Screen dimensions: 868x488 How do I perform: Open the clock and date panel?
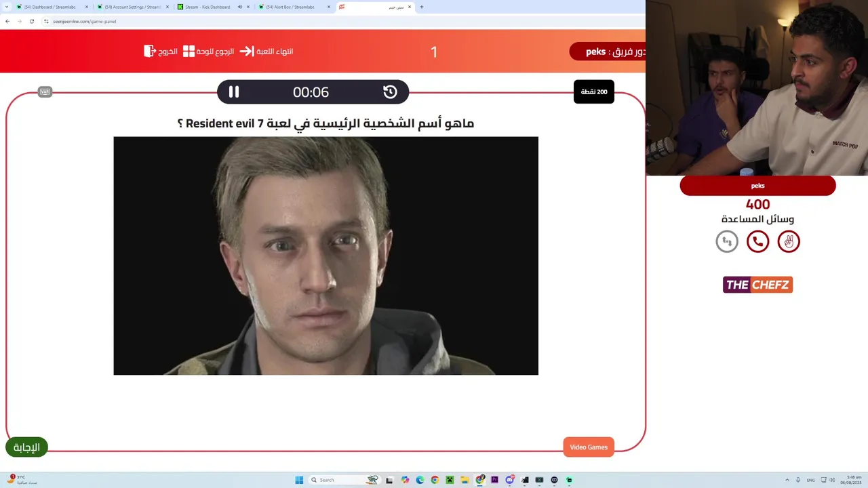(851, 480)
